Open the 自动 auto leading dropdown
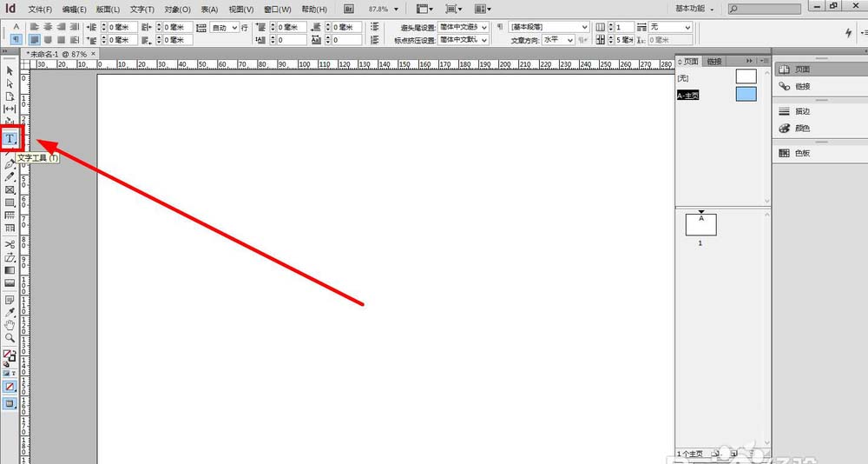 pyautogui.click(x=224, y=27)
